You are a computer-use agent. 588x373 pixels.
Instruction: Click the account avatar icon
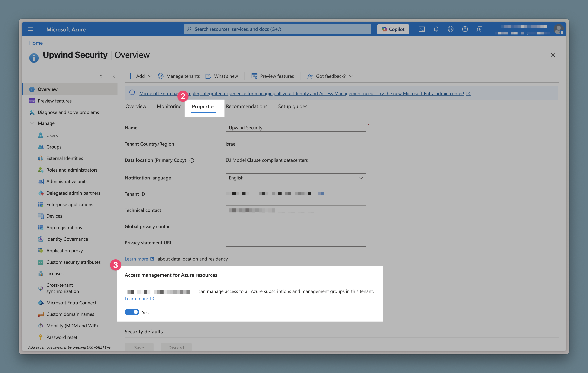559,29
